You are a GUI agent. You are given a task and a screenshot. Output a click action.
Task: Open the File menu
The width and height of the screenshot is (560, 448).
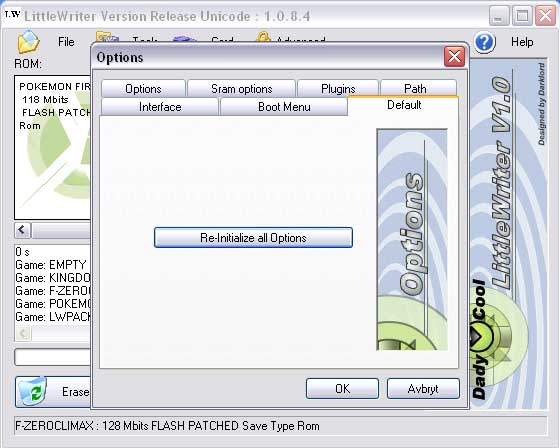point(66,42)
